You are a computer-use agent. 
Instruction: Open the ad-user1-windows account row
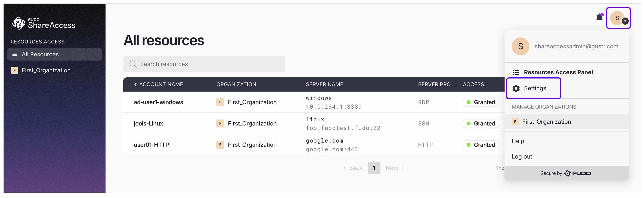click(158, 102)
